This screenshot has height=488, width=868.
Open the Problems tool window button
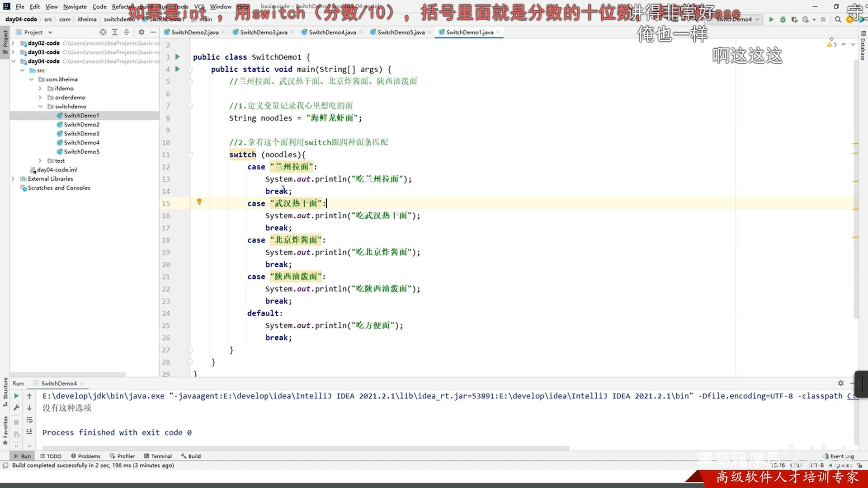86,456
